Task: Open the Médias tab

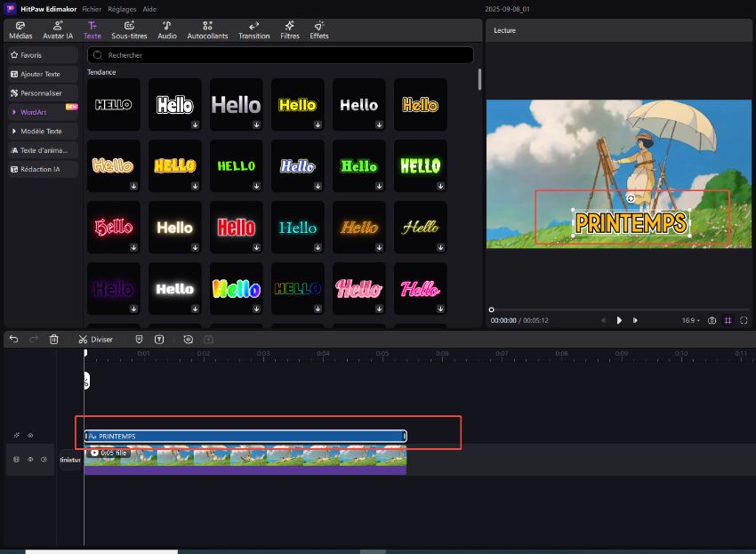Action: click(20, 30)
